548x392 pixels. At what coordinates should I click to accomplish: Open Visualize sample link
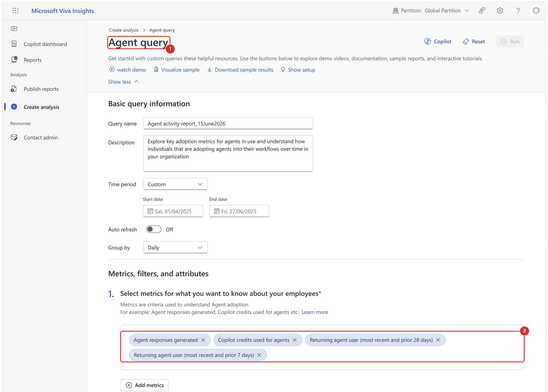tap(176, 69)
